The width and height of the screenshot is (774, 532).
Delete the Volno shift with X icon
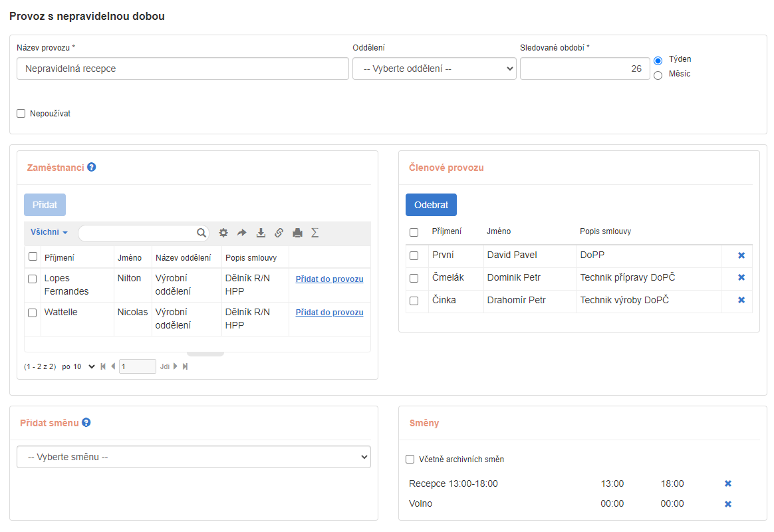coord(728,504)
